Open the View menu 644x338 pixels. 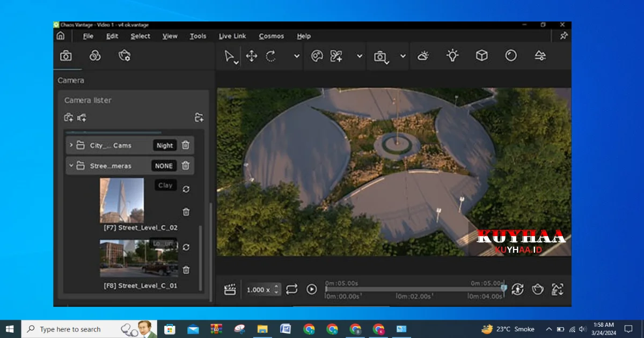pyautogui.click(x=170, y=36)
